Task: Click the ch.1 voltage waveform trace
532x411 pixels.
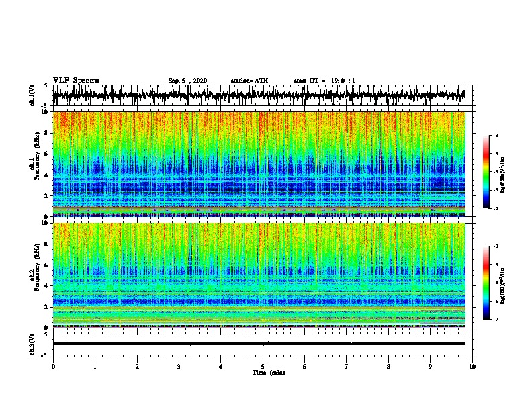Action: [259, 95]
